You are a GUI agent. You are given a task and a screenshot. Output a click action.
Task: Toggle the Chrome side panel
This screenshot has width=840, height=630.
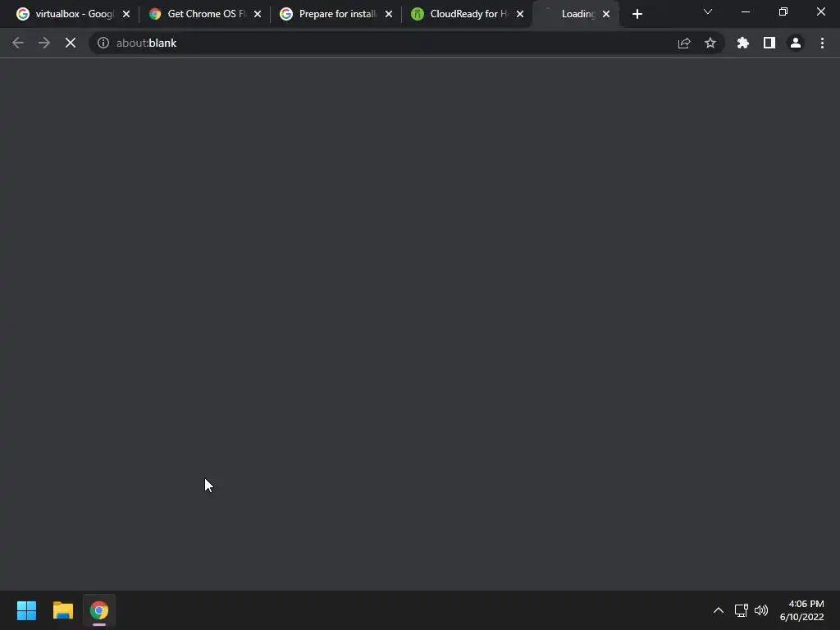coord(769,43)
